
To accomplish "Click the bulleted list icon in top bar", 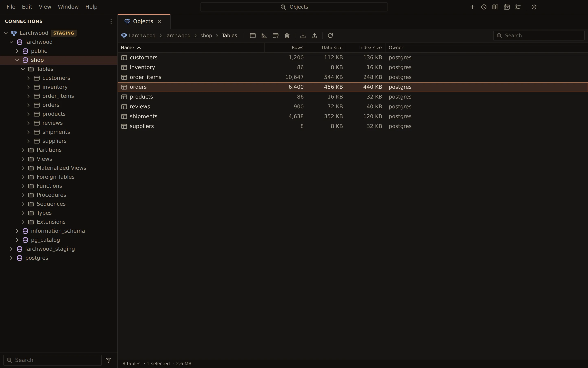I will point(518,7).
